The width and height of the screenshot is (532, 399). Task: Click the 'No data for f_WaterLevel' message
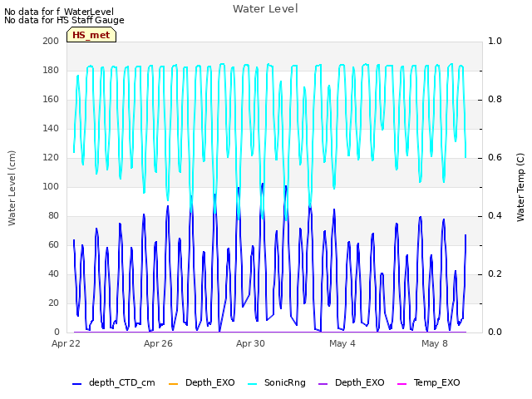coord(59,12)
